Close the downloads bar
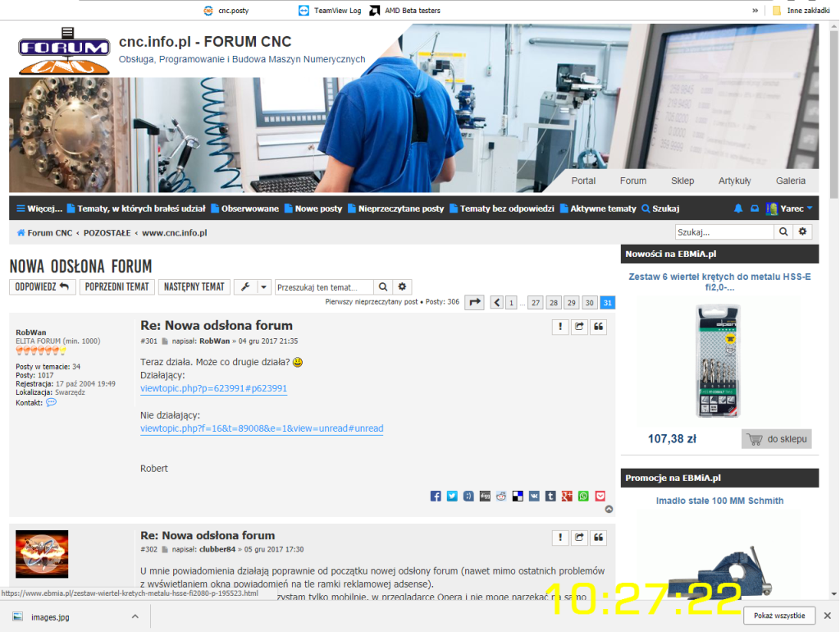840x632 pixels. [x=827, y=616]
